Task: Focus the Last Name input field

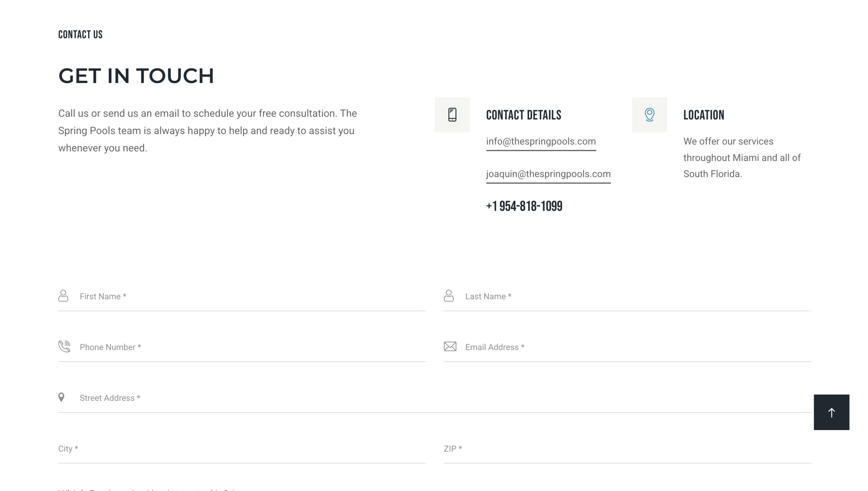Action: (637, 296)
